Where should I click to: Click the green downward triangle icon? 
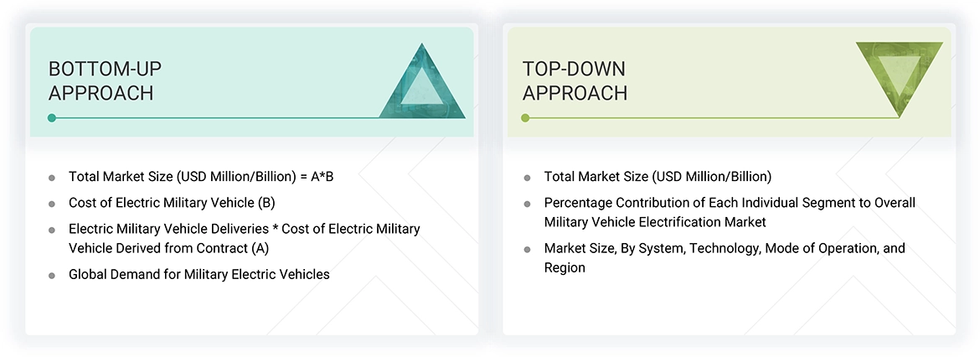[898, 77]
